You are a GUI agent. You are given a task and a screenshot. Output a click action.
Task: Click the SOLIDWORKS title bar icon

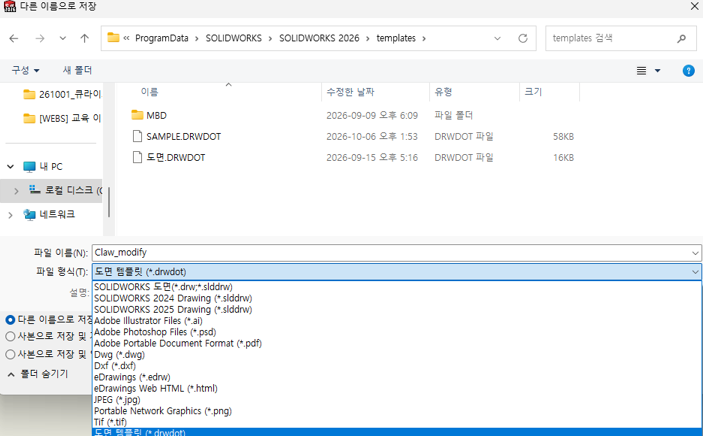tap(9, 6)
